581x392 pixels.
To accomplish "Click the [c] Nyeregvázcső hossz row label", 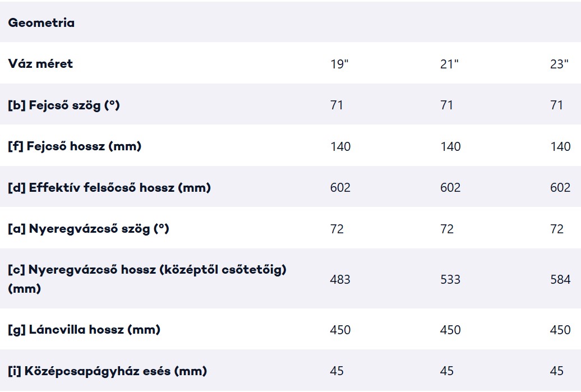I will 147,279.
